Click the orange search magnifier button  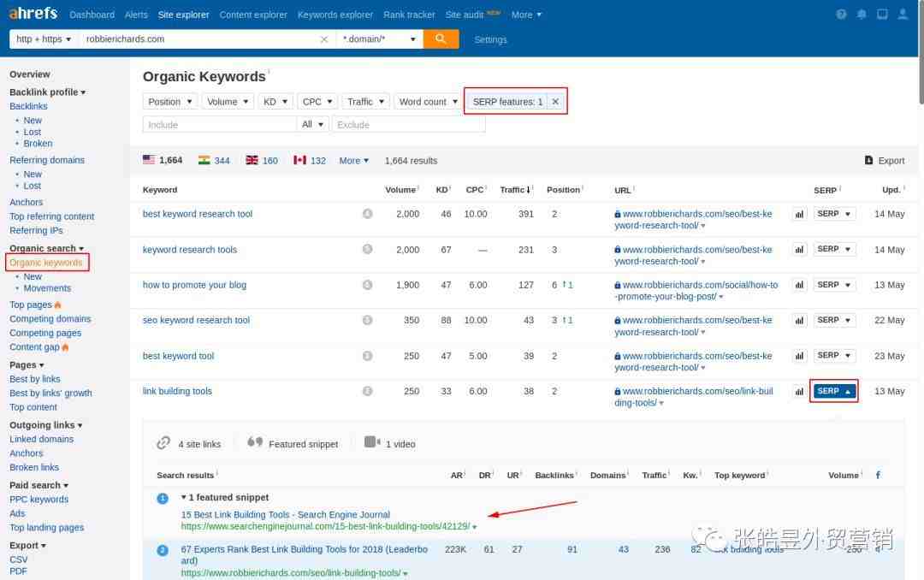(441, 38)
